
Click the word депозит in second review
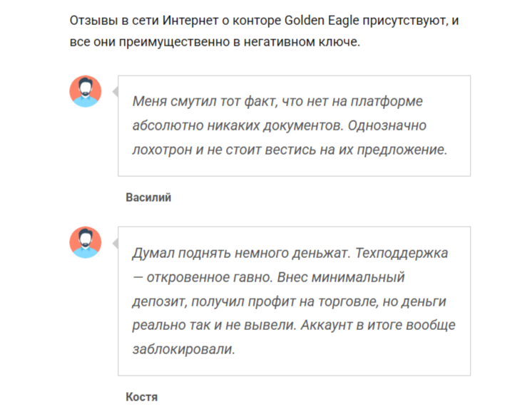click(x=158, y=301)
